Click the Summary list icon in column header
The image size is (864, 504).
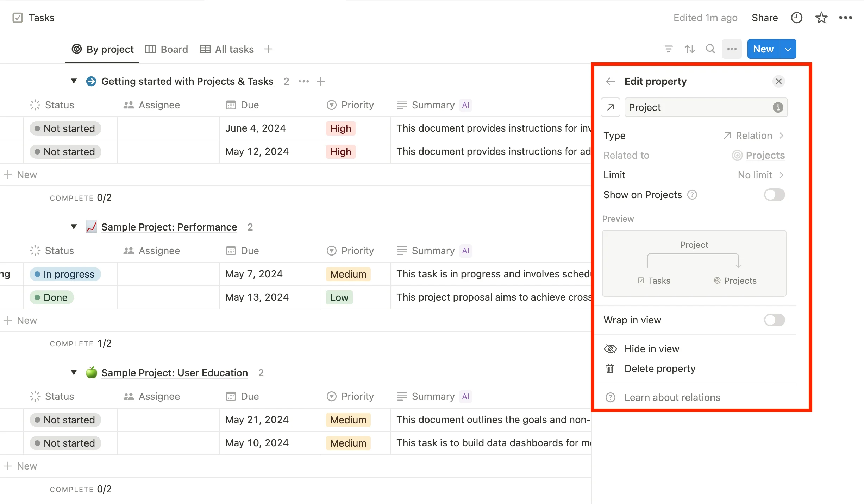click(401, 105)
